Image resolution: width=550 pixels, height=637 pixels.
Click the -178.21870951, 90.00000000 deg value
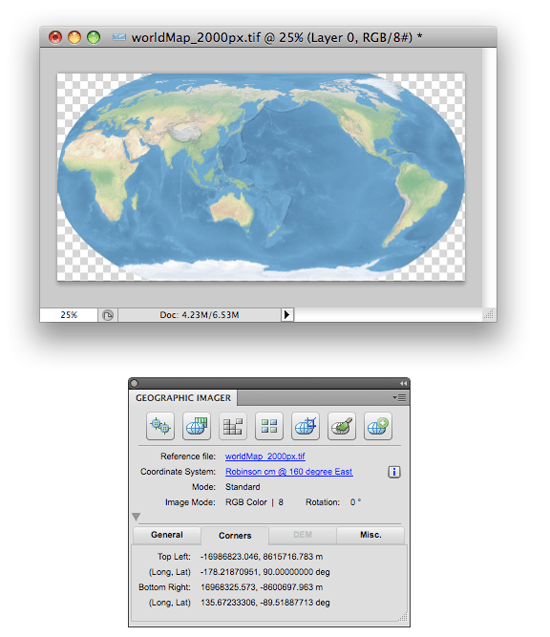pyautogui.click(x=265, y=572)
